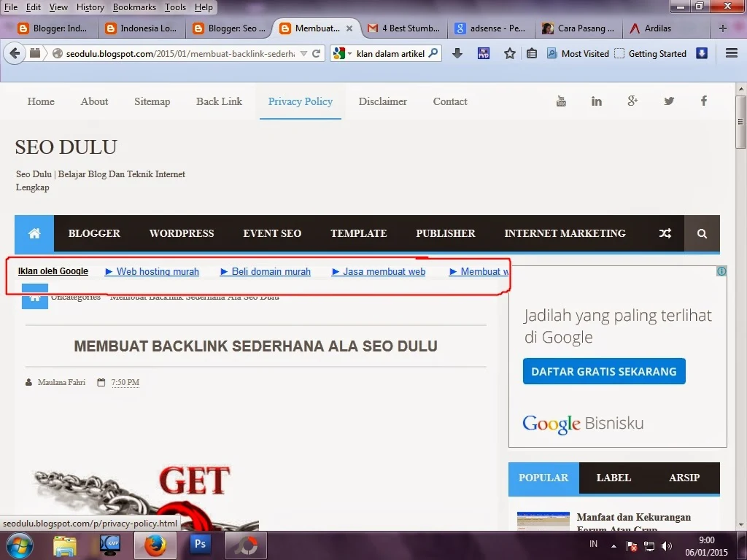
Task: Open Photoshop from taskbar
Action: point(200,544)
